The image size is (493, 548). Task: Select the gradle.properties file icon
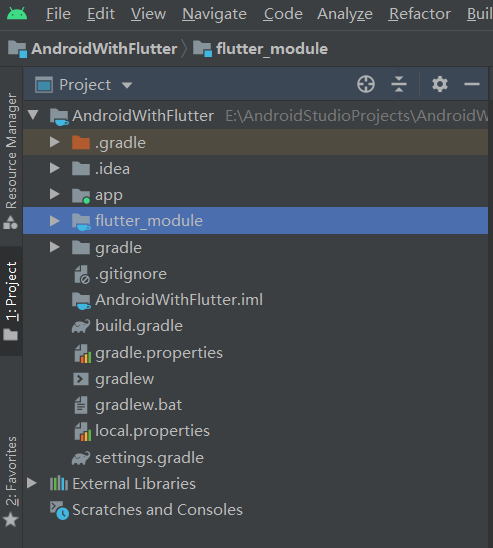82,353
